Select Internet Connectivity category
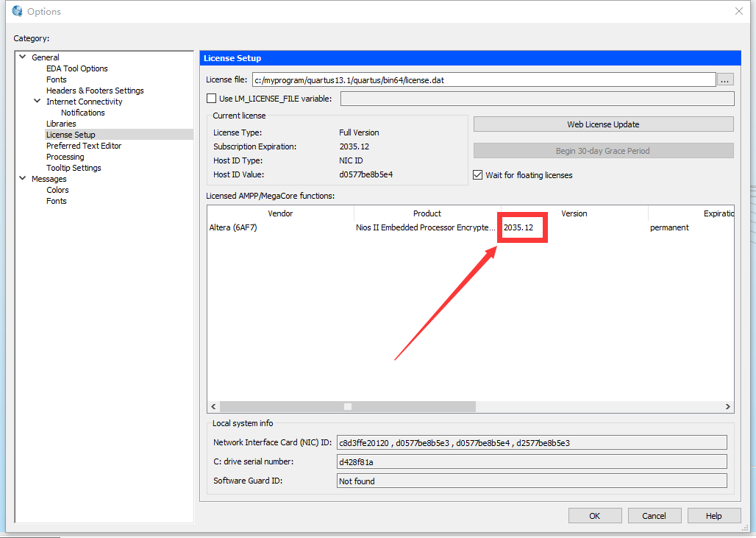This screenshot has width=756, height=538. [85, 102]
